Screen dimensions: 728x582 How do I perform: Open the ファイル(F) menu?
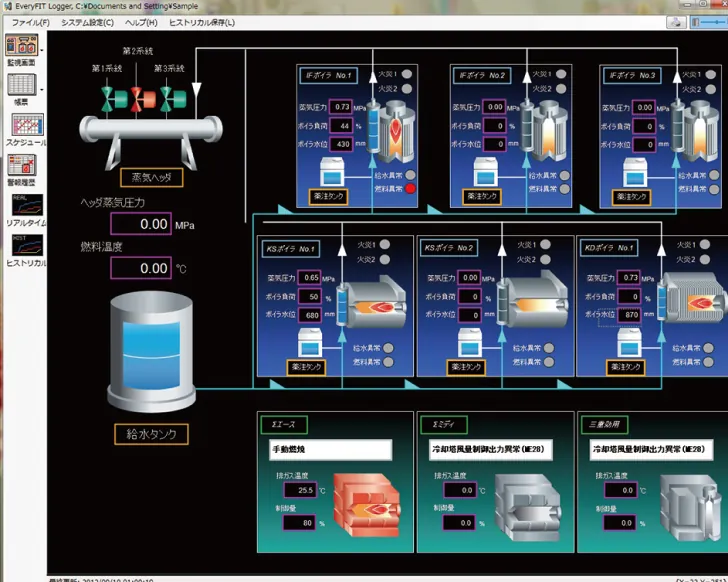[31, 22]
